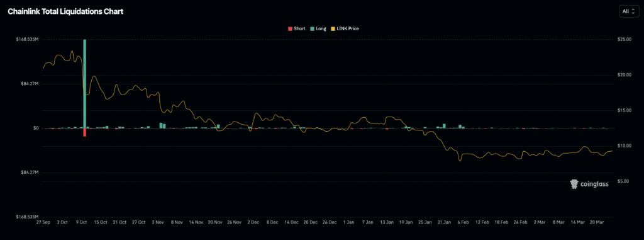This screenshot has width=644, height=240.
Task: Toggle the Long series in the legend
Action: (x=318, y=29)
